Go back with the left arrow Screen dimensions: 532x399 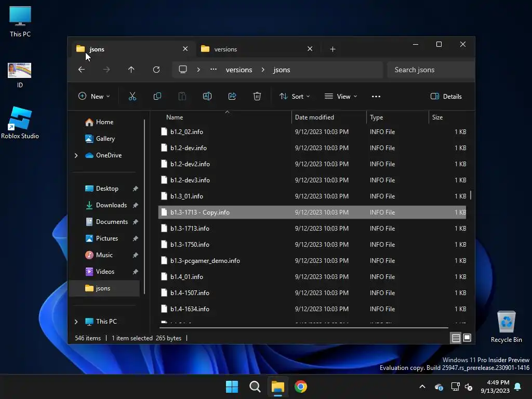[82, 70]
